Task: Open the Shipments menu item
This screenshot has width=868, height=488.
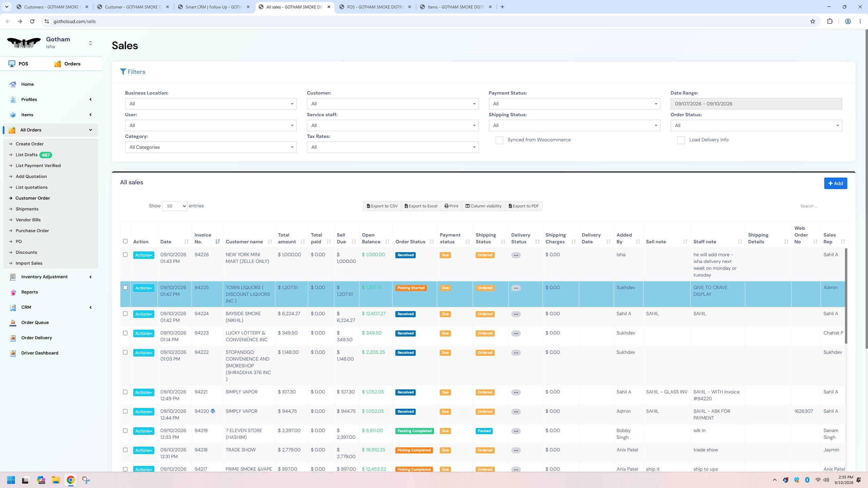Action: pos(27,209)
